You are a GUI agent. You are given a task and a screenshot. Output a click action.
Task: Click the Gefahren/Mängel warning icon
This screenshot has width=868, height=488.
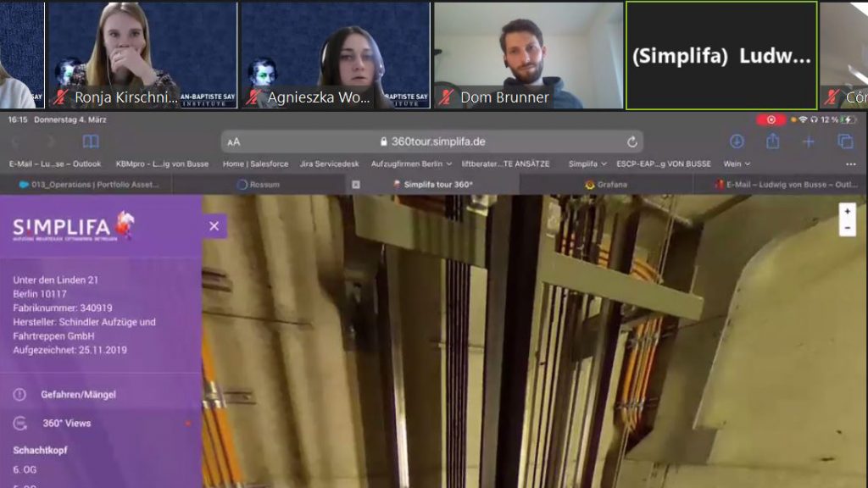19,395
